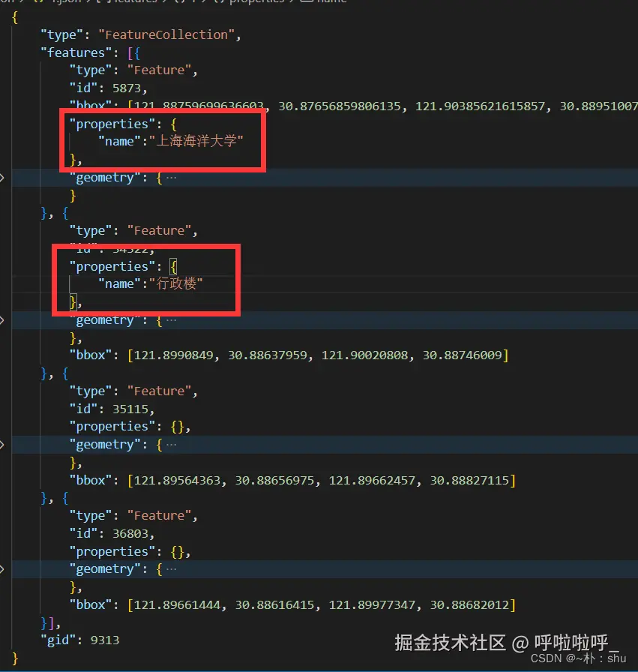Click bbox coordinate 121.89661444
638x672 pixels.
point(178,604)
